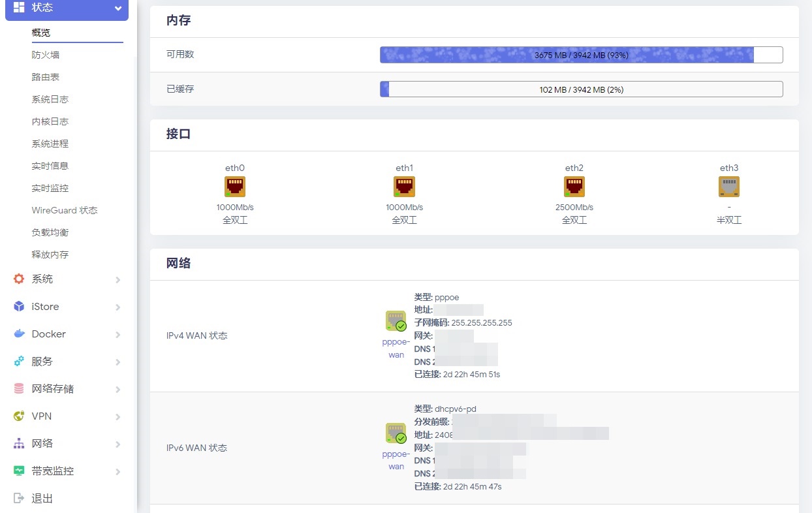Click the pppoe-wan interface icon in IPv4 WAN 状态
Image resolution: width=812 pixels, height=513 pixels.
pos(396,320)
